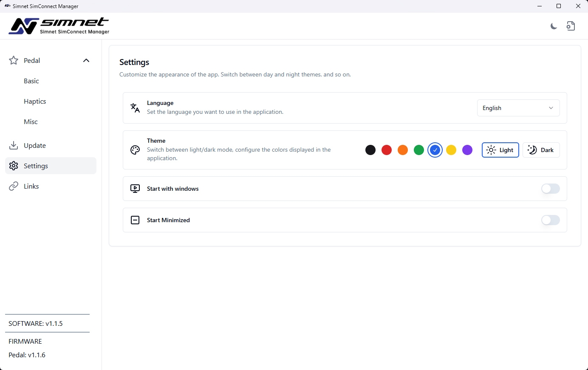Screen dimensions: 588x370
Task: Open the Haptics page in sidebar
Action: pos(35,101)
